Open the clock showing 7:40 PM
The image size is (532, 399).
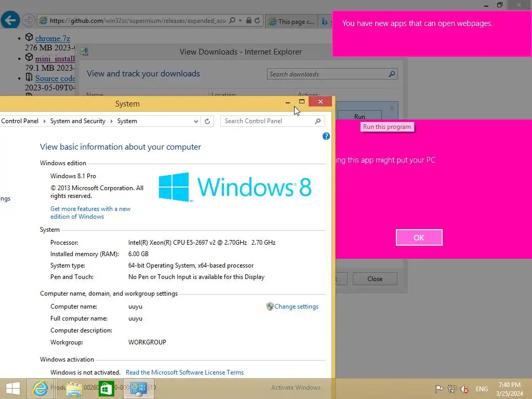click(509, 389)
